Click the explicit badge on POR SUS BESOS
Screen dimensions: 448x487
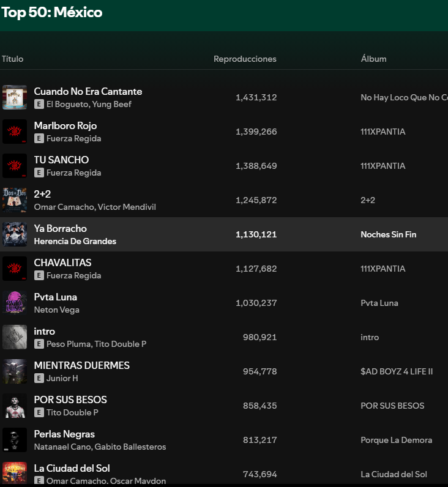[39, 412]
